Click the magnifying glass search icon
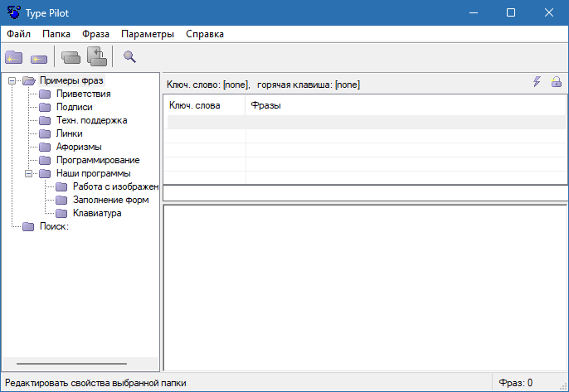The image size is (569, 392). pos(129,57)
